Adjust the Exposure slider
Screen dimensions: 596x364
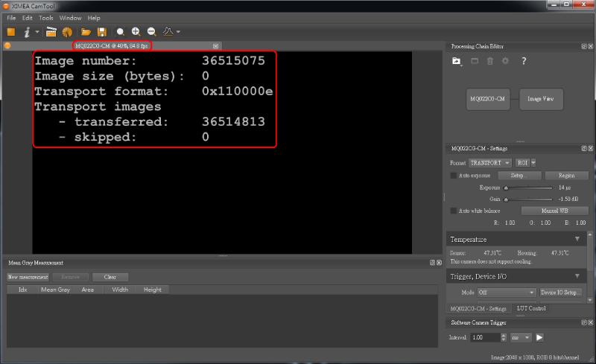tap(507, 188)
